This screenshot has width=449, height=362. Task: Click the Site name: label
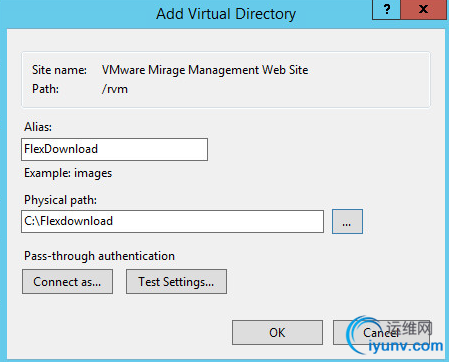point(59,70)
